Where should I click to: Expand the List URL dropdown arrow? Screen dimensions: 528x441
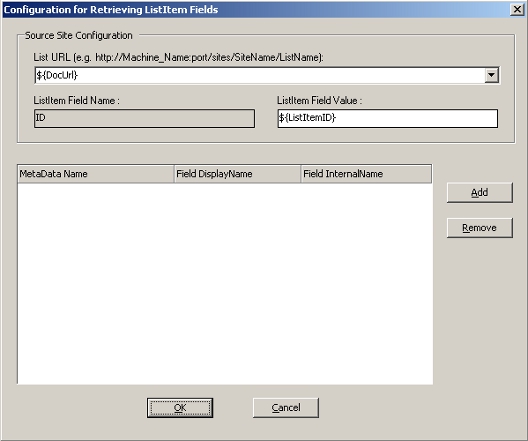(491, 75)
